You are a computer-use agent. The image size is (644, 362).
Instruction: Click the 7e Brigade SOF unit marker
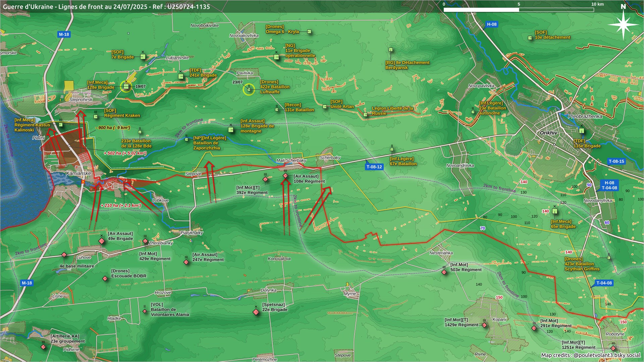pos(143,57)
